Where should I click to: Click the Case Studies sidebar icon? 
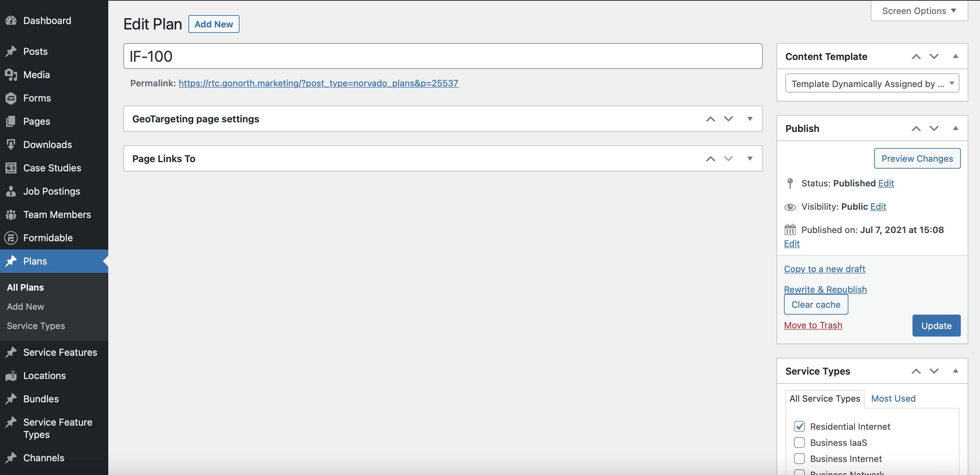(11, 168)
